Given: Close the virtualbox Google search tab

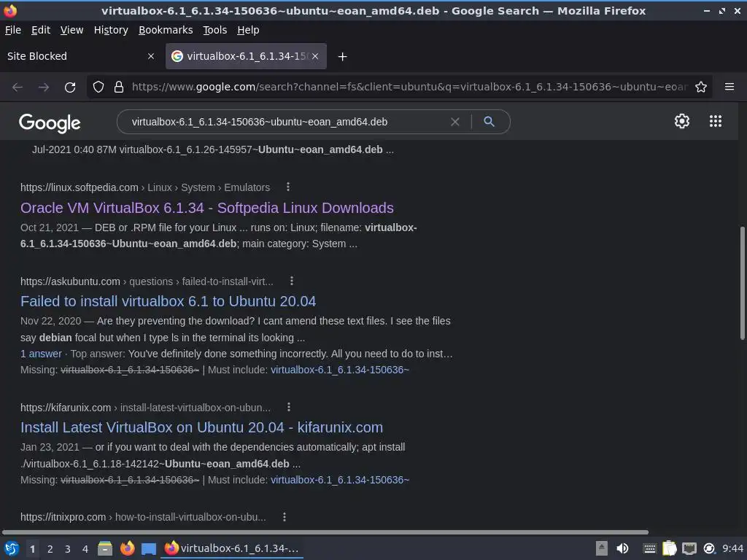Looking at the screenshot, I should (x=315, y=56).
